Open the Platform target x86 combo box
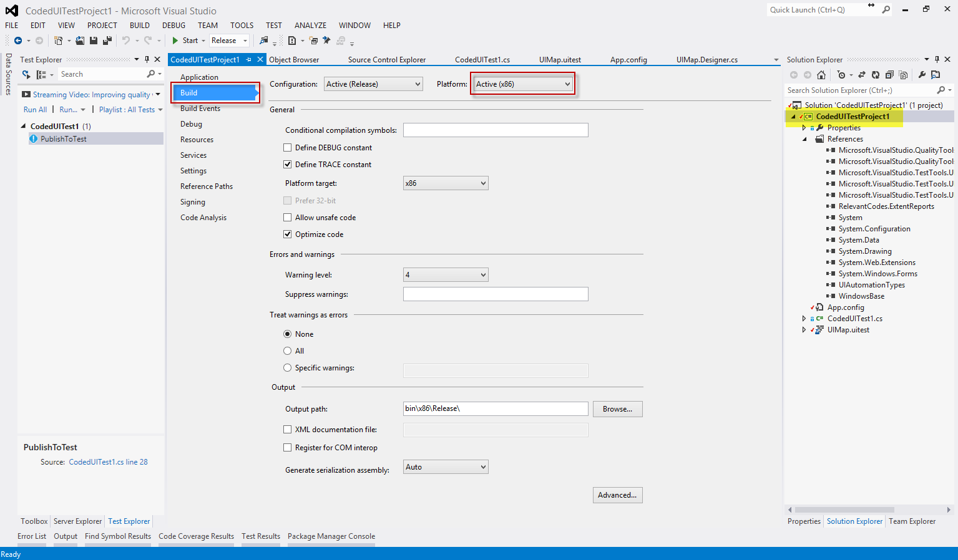The image size is (958, 560). coord(446,183)
